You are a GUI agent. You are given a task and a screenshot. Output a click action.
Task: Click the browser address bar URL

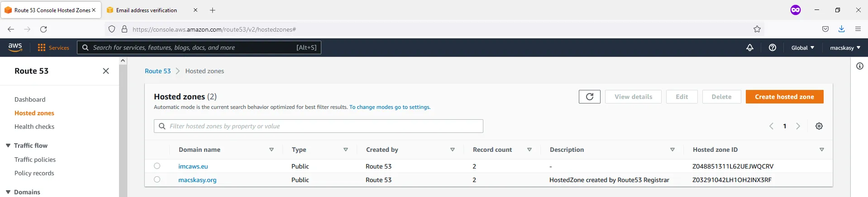pos(214,29)
